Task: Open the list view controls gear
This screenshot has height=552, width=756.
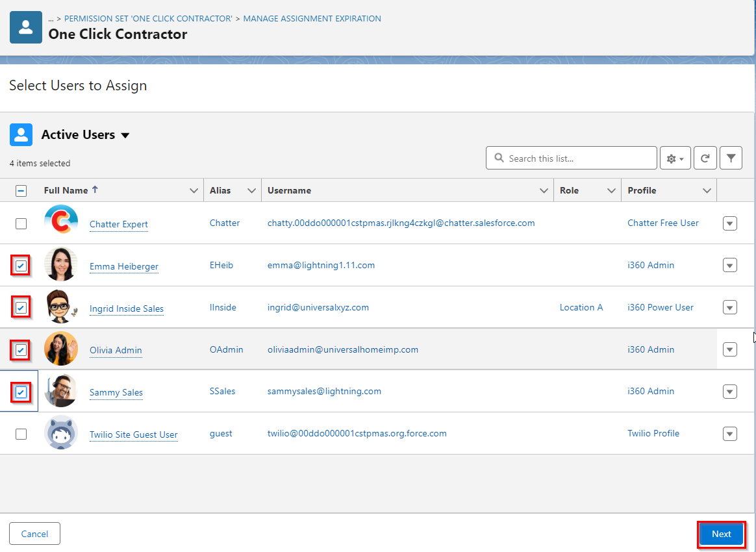Action: (675, 158)
